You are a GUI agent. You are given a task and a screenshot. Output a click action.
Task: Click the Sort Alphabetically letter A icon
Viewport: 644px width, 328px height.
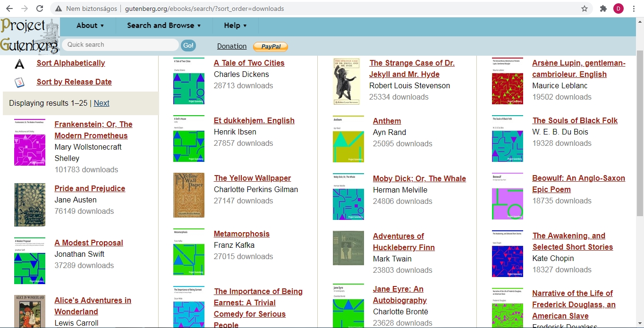pos(19,64)
